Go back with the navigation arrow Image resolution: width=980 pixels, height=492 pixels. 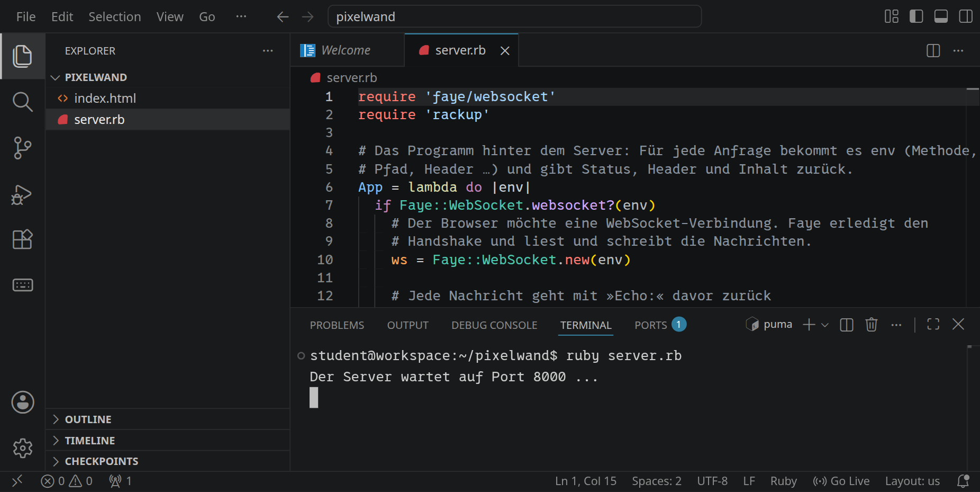(283, 17)
